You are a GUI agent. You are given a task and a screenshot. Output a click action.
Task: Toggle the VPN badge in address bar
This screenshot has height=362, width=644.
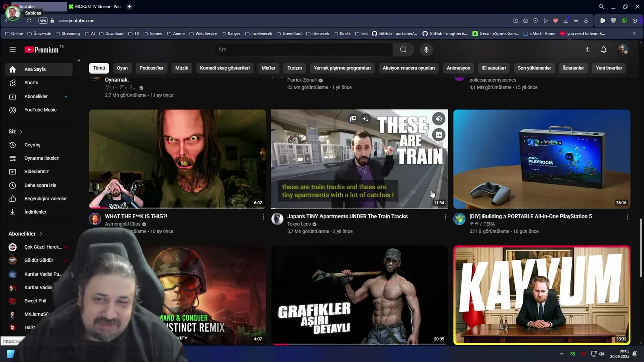pos(43,21)
